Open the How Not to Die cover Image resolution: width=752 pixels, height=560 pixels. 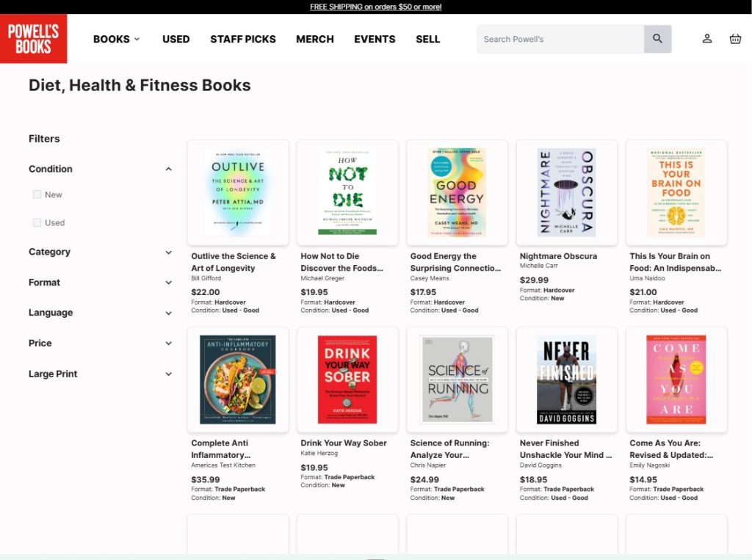pos(347,192)
